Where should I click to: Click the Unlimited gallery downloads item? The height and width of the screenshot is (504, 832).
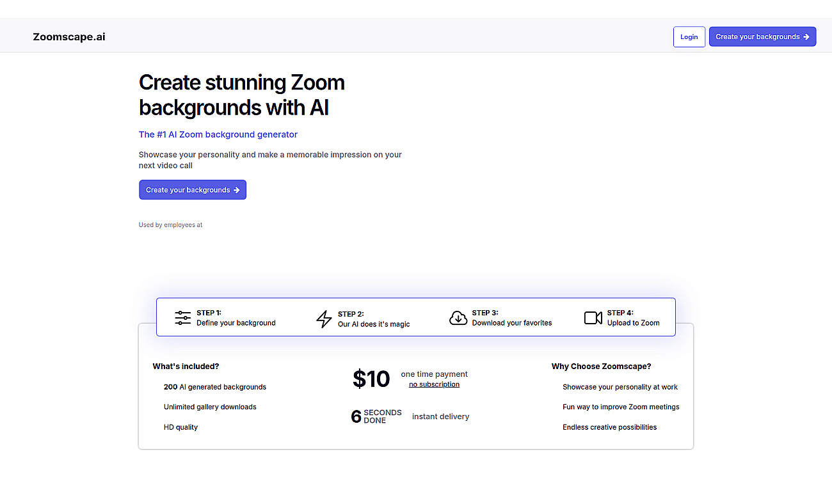click(x=210, y=407)
